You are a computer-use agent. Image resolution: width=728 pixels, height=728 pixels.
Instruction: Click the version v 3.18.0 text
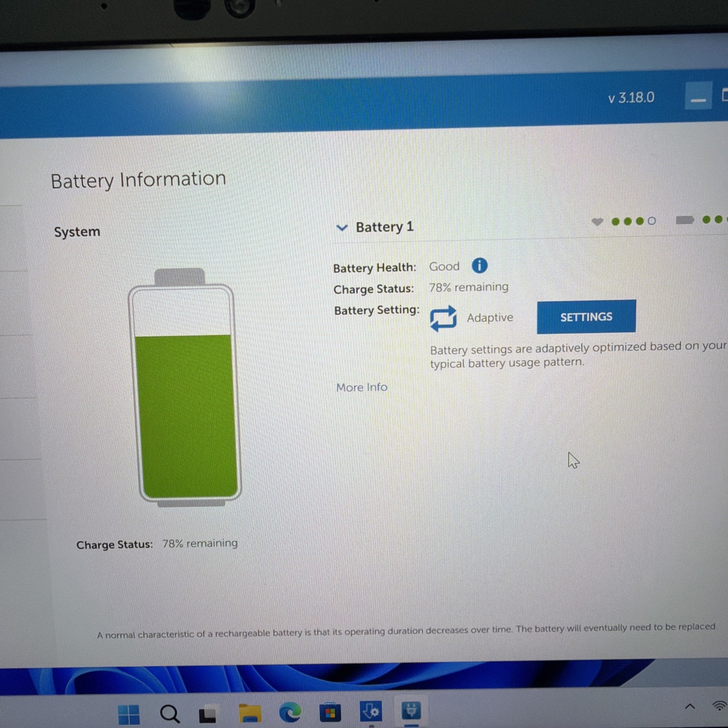631,98
